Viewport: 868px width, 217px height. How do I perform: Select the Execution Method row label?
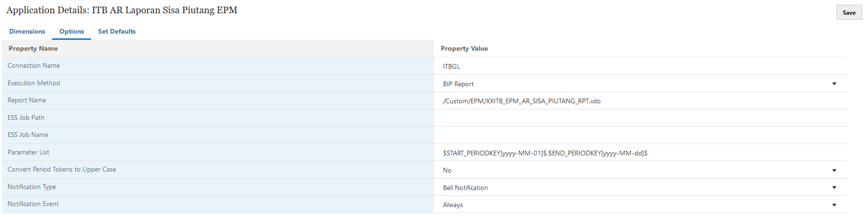coord(34,83)
